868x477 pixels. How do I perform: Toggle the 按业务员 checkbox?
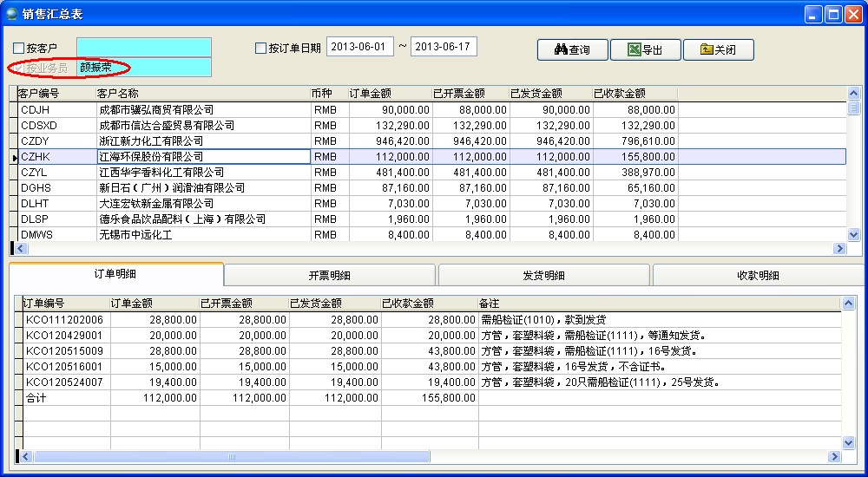click(19, 68)
